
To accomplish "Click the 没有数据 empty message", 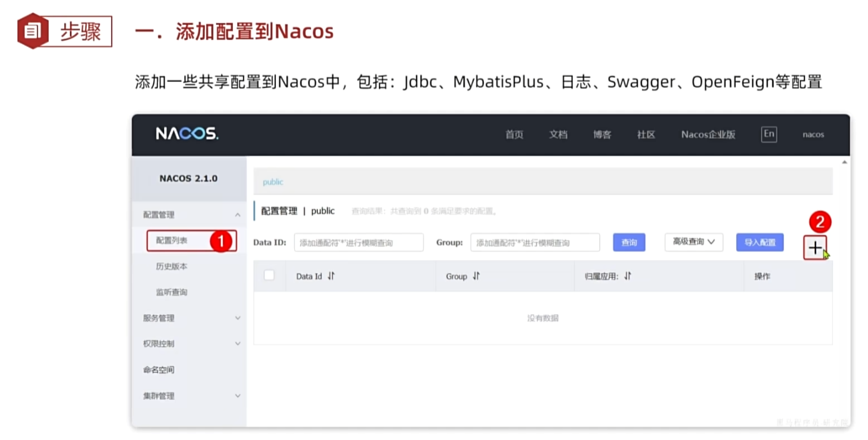I will tap(543, 318).
